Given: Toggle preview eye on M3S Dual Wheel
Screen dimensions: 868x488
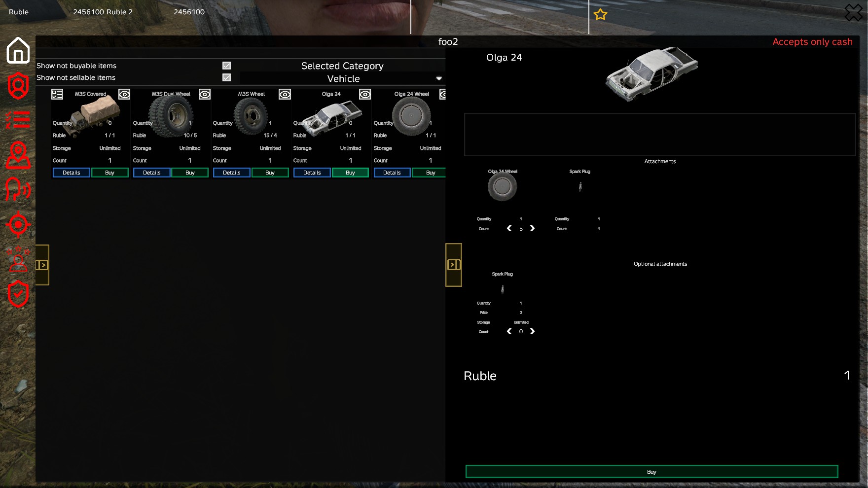Looking at the screenshot, I should click(205, 94).
